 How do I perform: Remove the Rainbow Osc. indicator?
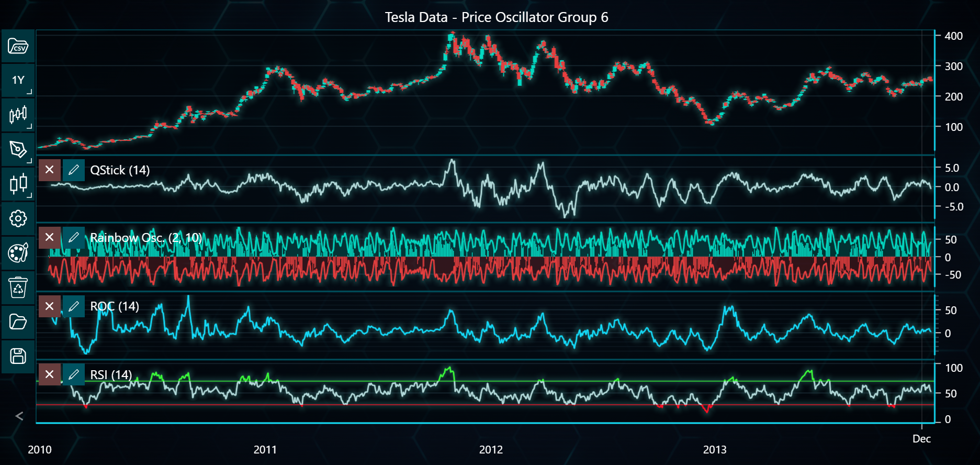coord(50,237)
